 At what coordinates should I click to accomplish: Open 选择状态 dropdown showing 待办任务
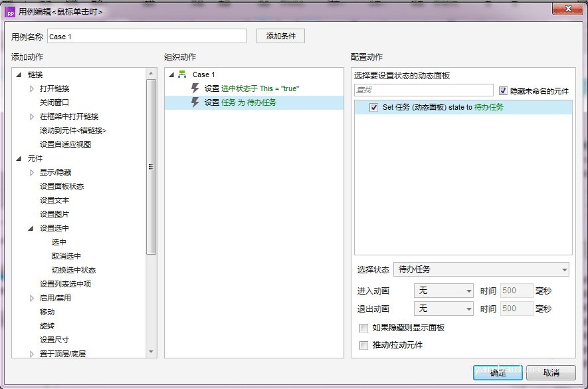tap(481, 269)
